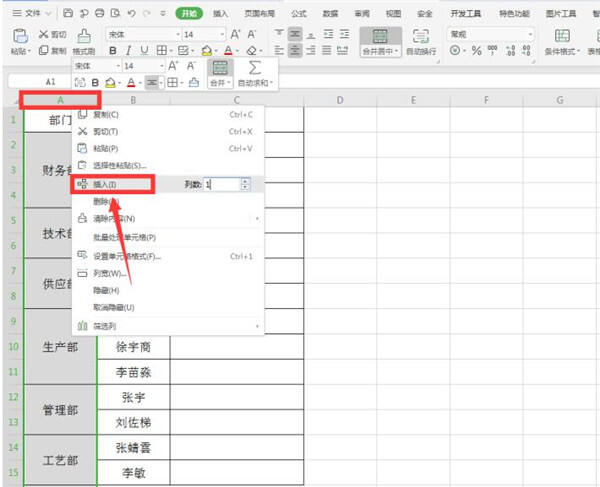Click the Cut scissors button in ribbon
600x487 pixels.
(52, 34)
